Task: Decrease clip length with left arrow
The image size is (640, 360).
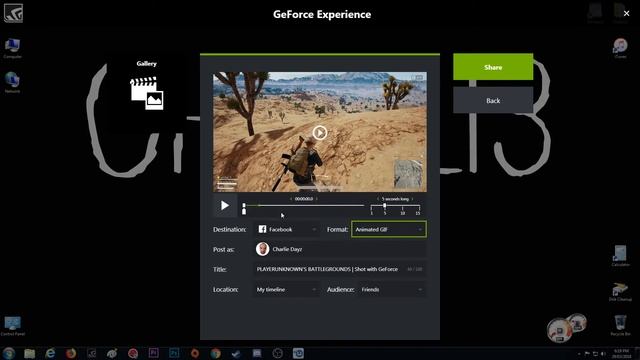Action: click(378, 199)
